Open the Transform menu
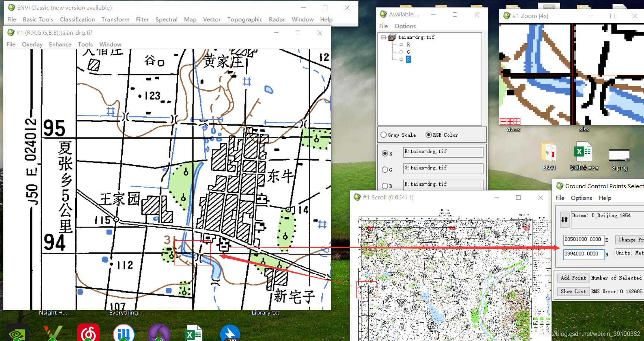This screenshot has height=341, width=644. coord(116,19)
